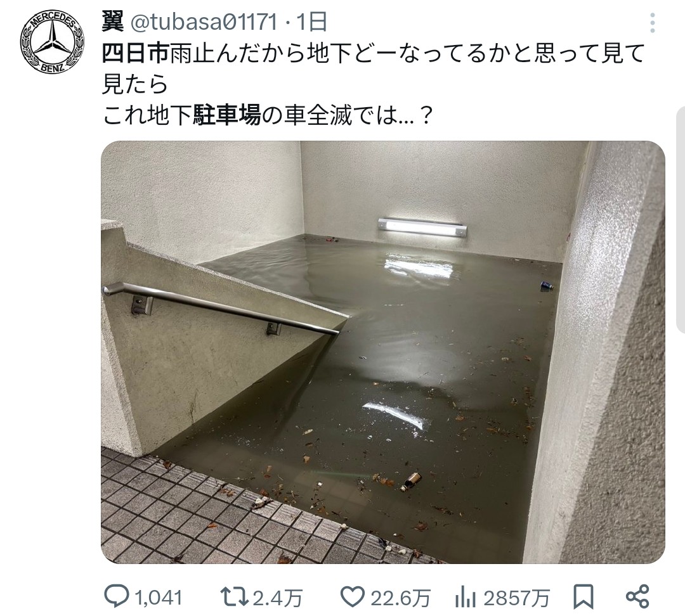Bookmark this tweet
Image resolution: width=685 pixels, height=616 pixels.
[x=584, y=596]
